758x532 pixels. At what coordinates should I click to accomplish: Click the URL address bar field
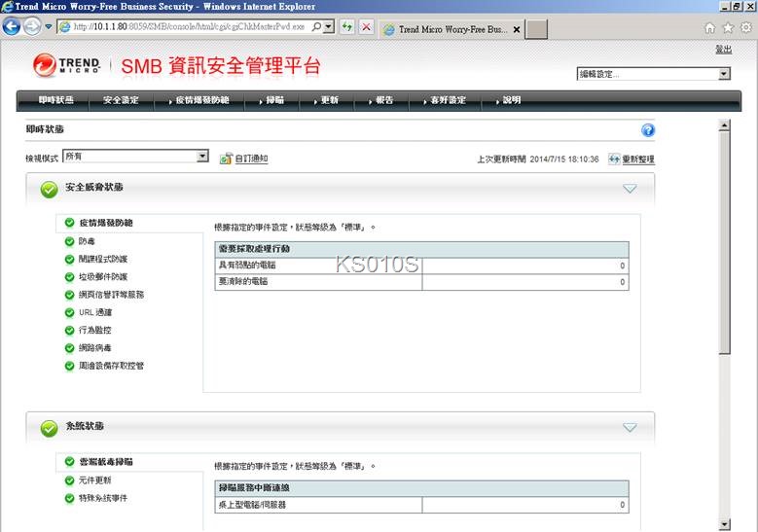coord(189,26)
